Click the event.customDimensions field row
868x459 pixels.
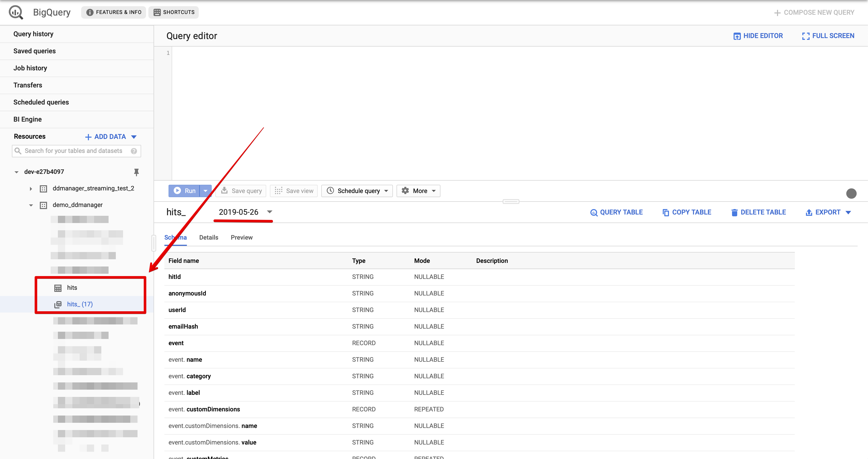coord(479,409)
